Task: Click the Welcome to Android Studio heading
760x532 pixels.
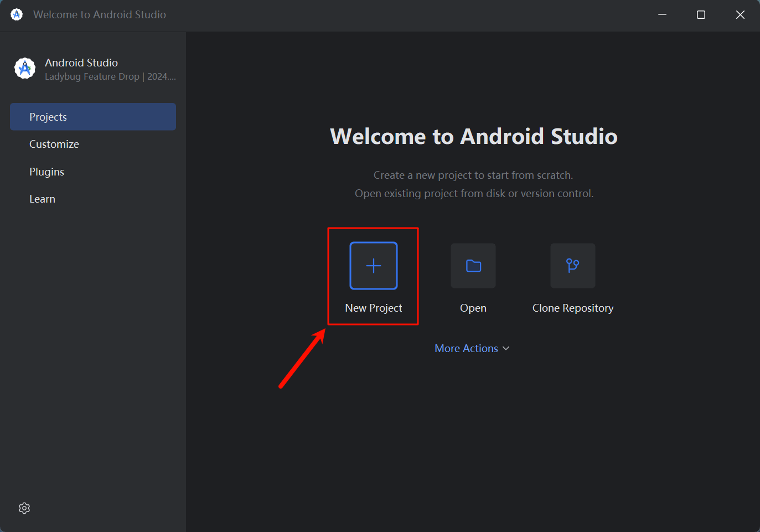Action: tap(474, 136)
